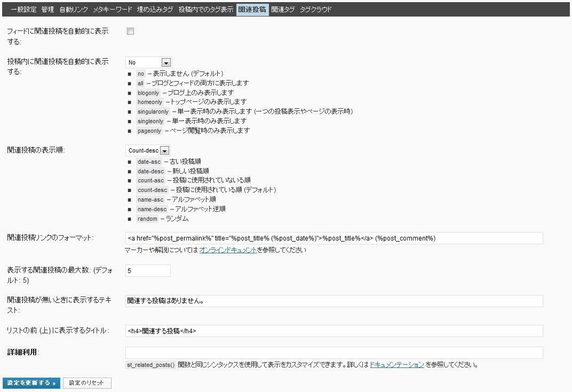
Task: Open the automatic display mode dropdown showing No
Action: [x=148, y=62]
